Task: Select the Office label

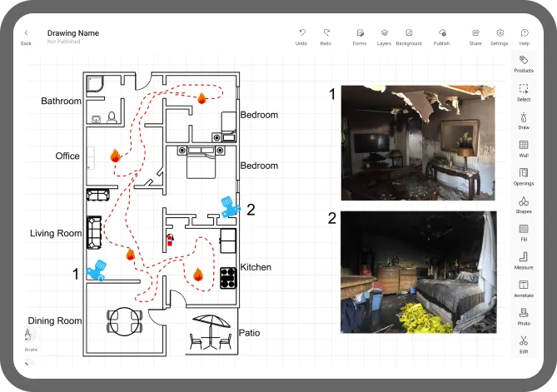Action: (67, 156)
